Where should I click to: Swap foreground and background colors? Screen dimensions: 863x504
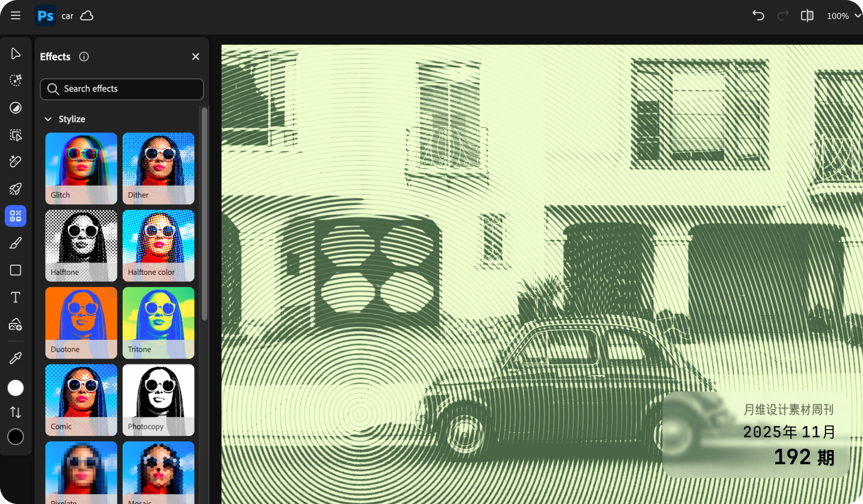tap(16, 413)
